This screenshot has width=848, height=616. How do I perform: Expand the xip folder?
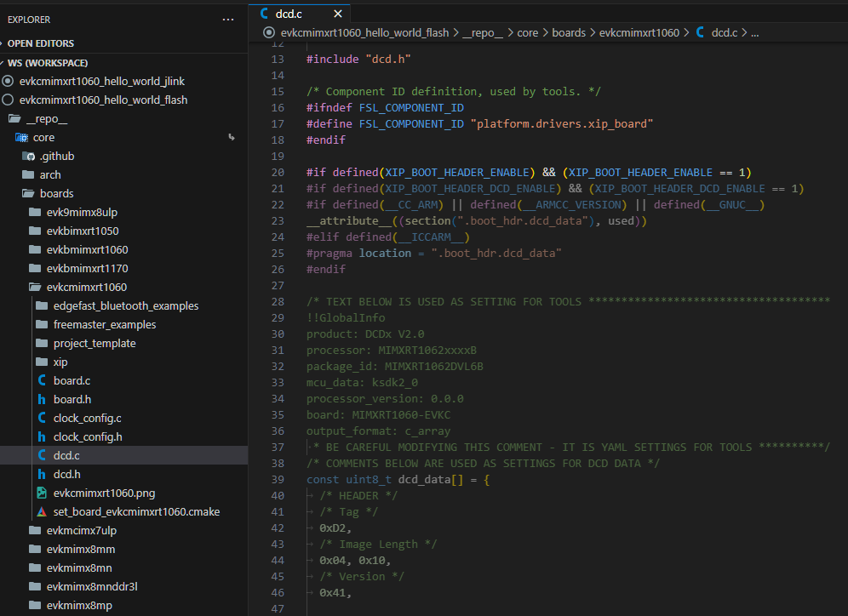pyautogui.click(x=60, y=362)
